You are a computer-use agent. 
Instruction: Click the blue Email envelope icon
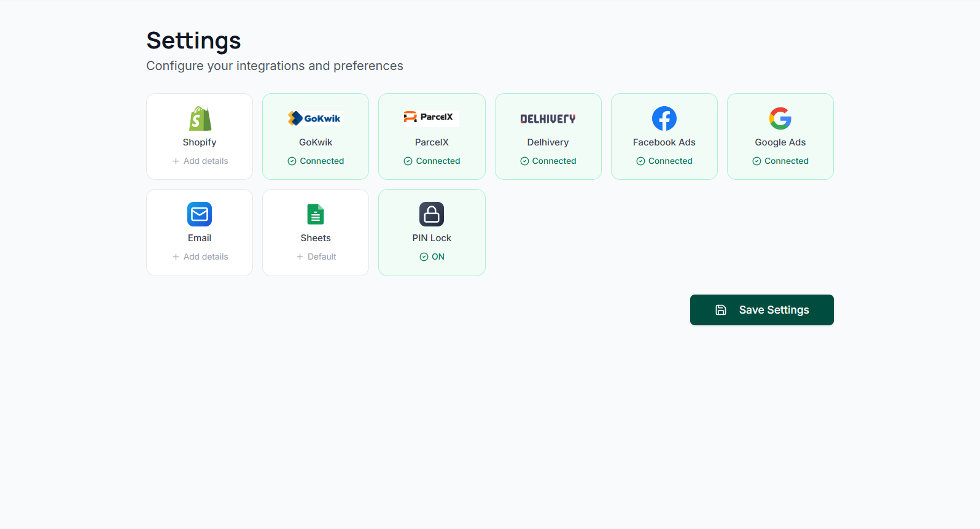click(x=200, y=214)
